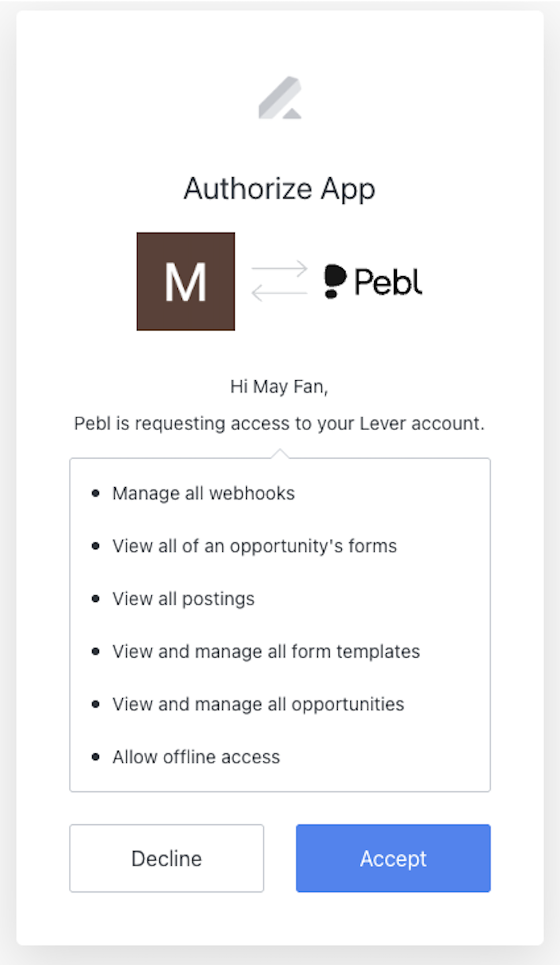Select the Allow offline access permission
The image size is (560, 965).
pyautogui.click(x=196, y=757)
